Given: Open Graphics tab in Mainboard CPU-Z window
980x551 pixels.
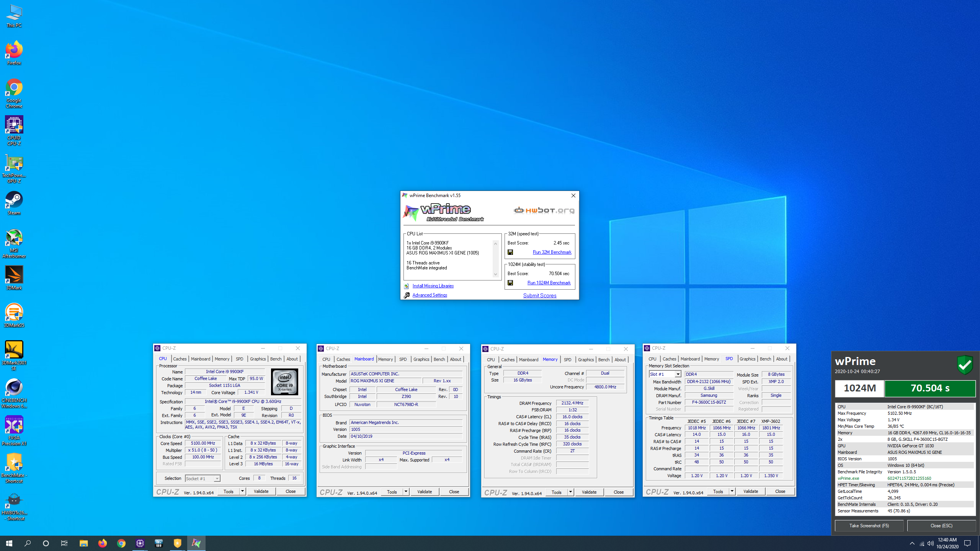Looking at the screenshot, I should pos(421,359).
